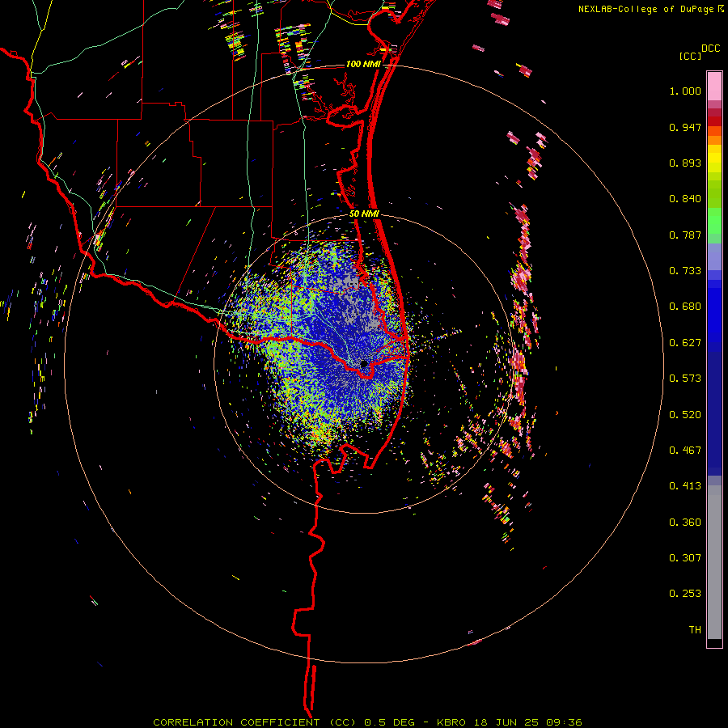Click the 0.467 legend value

(685, 450)
